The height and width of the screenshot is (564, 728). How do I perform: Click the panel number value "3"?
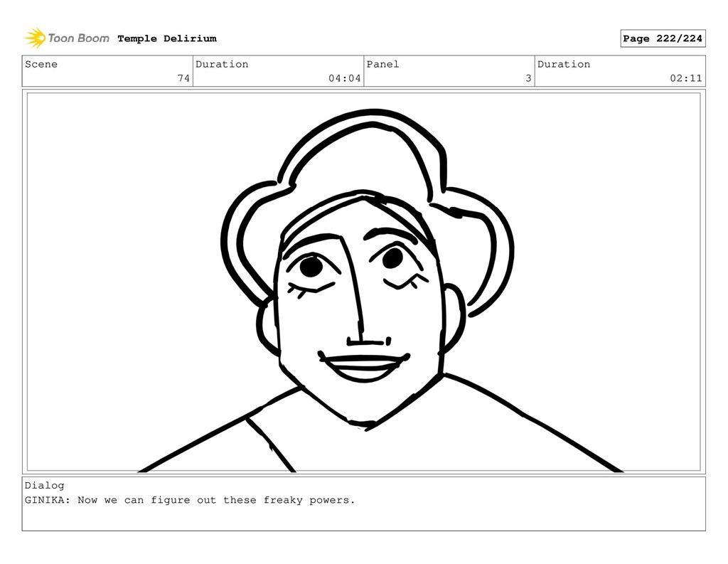coord(528,78)
